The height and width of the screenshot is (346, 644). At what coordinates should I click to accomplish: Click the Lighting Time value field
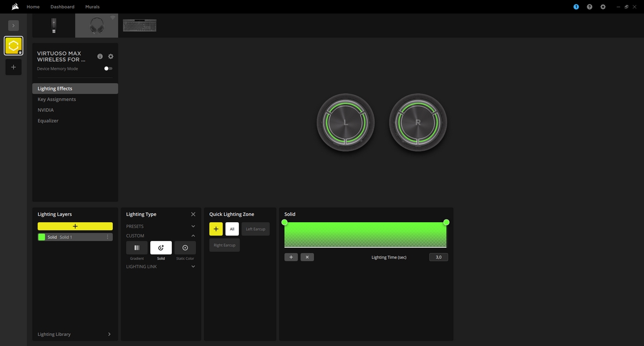pyautogui.click(x=439, y=257)
